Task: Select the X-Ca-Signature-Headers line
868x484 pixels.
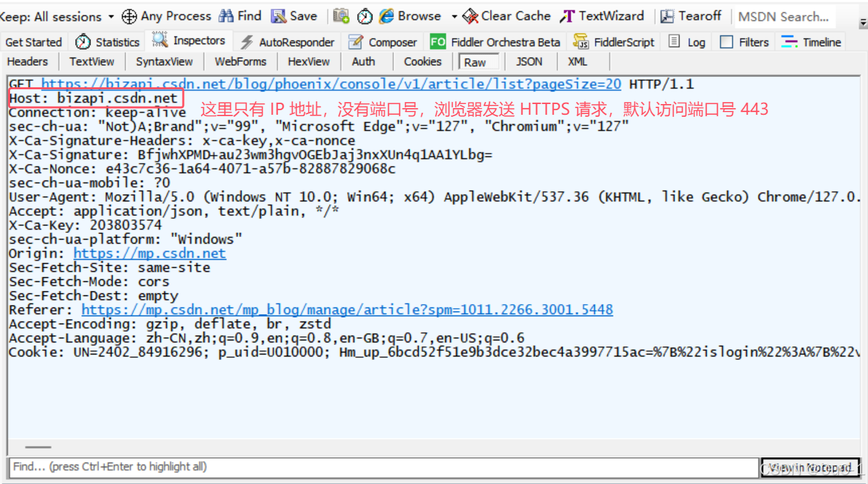Action: coord(182,141)
